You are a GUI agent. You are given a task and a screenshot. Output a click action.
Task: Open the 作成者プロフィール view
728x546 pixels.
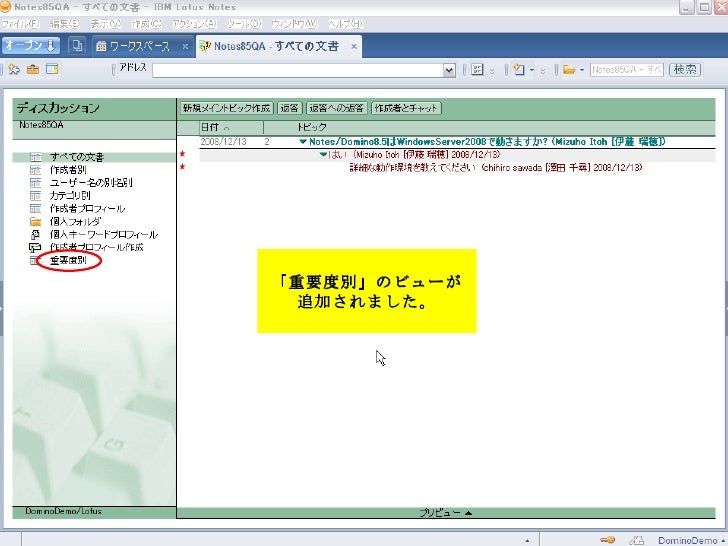(88, 208)
